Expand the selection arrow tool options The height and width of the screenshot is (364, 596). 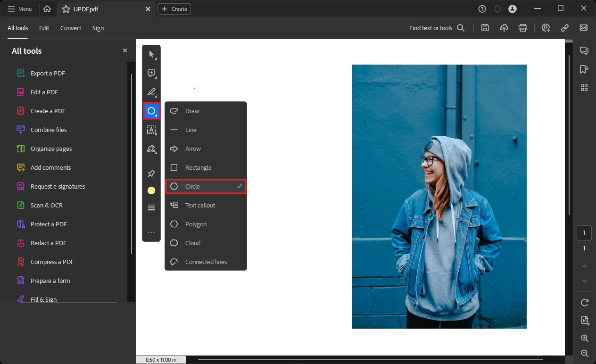click(151, 54)
